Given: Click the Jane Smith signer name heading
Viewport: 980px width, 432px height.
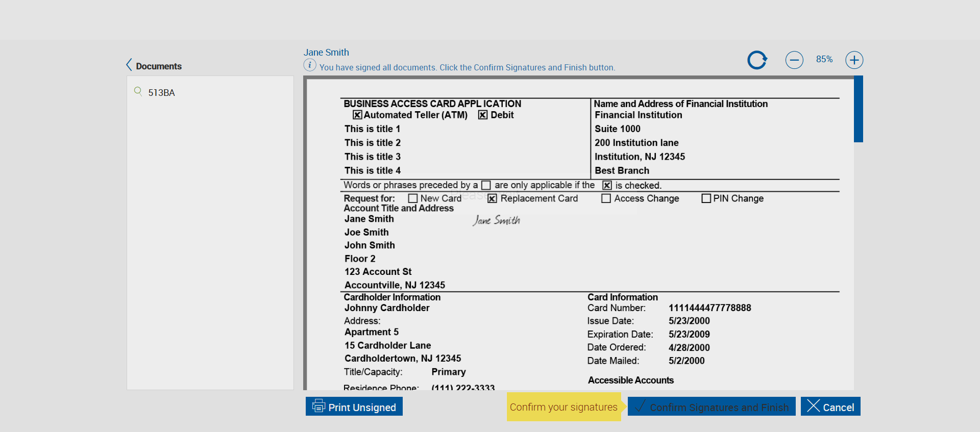Looking at the screenshot, I should pos(326,53).
